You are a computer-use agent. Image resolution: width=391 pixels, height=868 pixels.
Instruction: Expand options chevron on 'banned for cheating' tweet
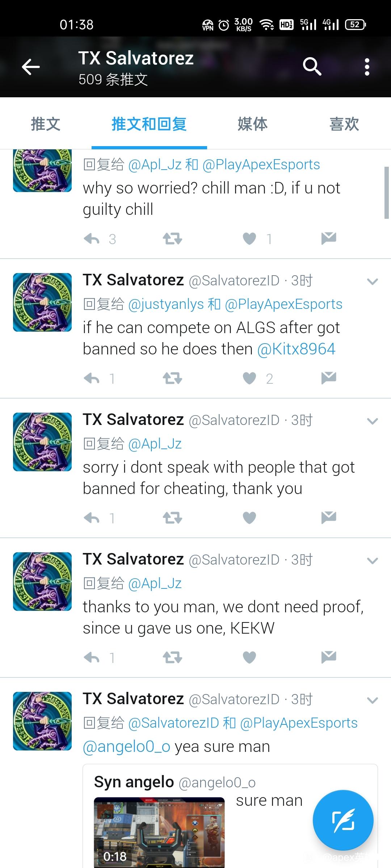(x=373, y=421)
